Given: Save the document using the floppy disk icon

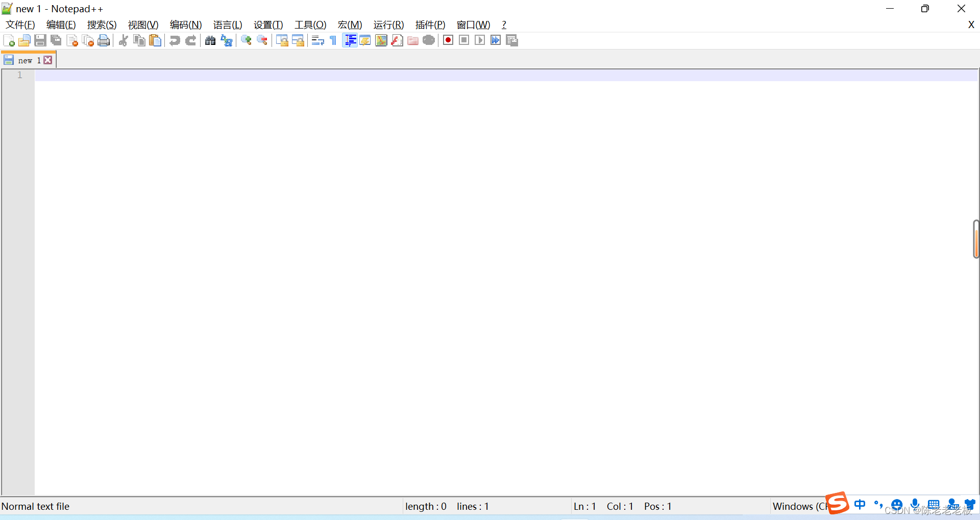Looking at the screenshot, I should (x=40, y=40).
